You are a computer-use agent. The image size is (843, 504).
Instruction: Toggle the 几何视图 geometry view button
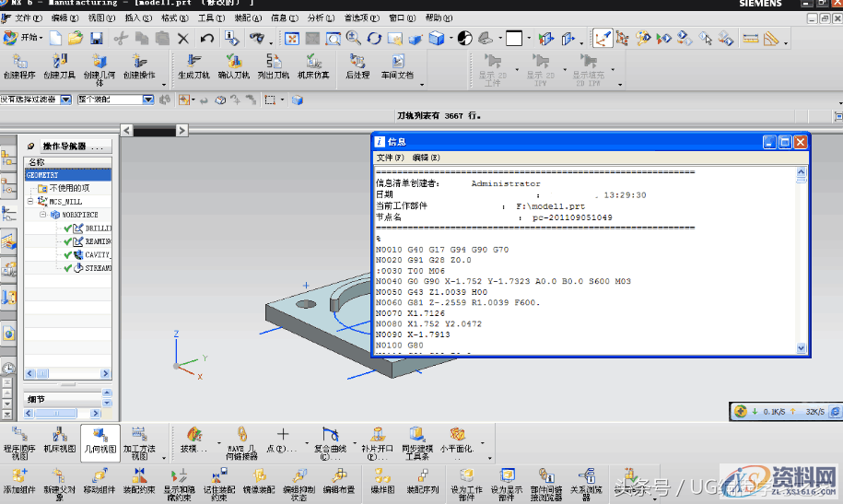(100, 439)
